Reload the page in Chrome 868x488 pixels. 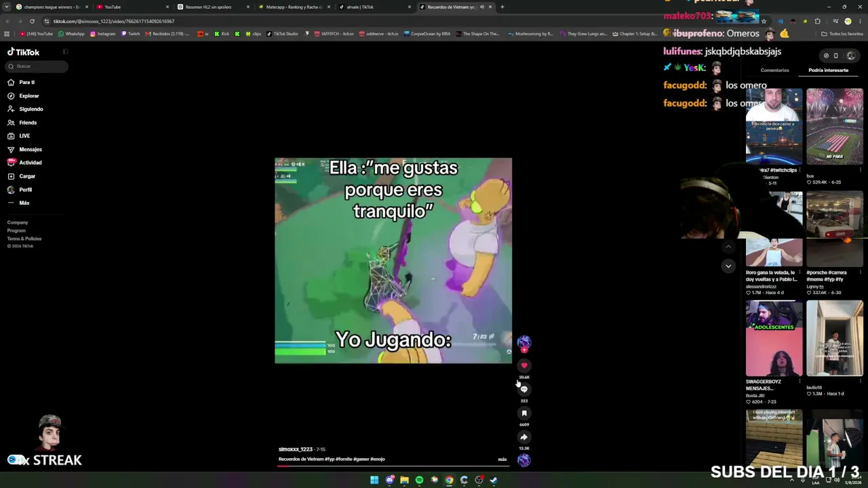[32, 21]
